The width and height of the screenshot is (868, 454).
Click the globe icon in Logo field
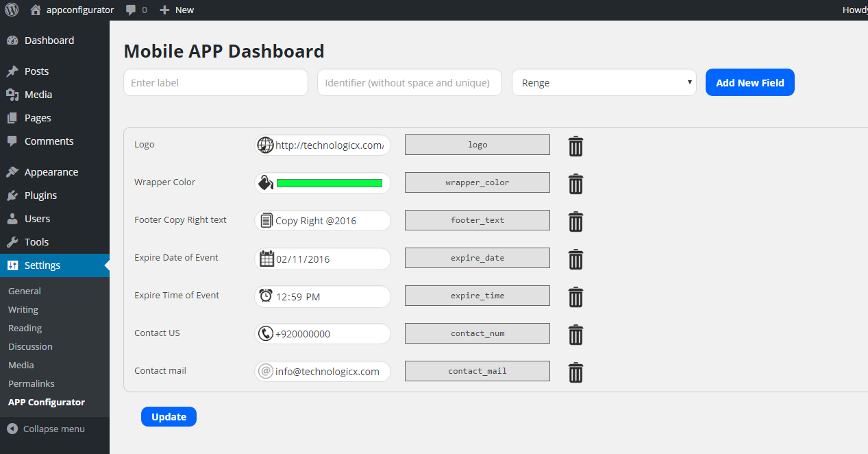point(265,145)
